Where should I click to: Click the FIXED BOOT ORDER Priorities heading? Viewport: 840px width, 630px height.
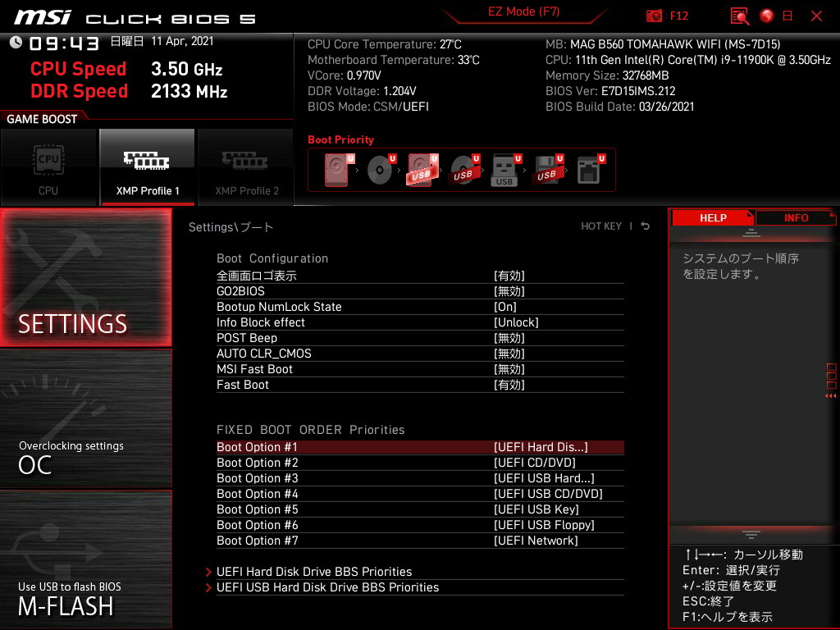[x=310, y=430]
